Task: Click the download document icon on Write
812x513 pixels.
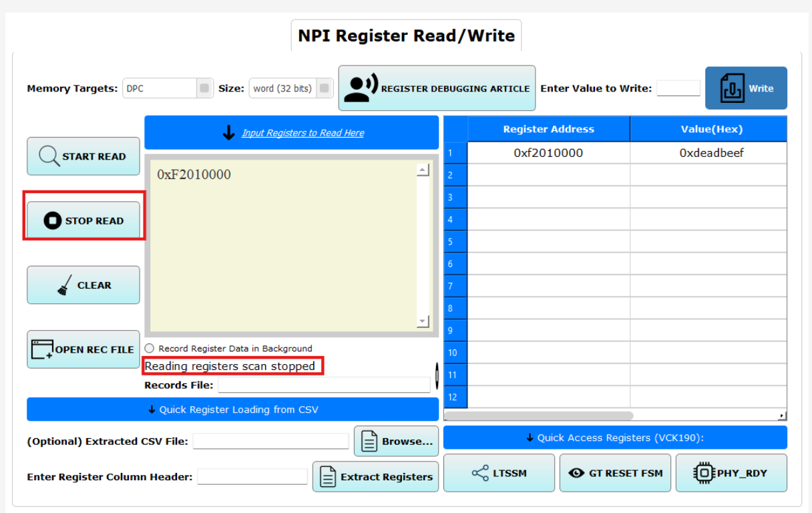Action: (x=733, y=88)
